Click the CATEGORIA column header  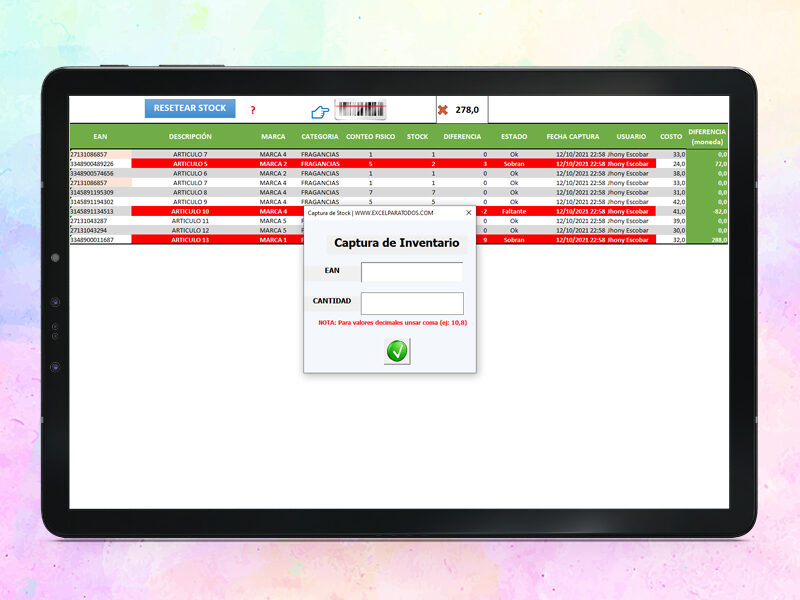tap(320, 137)
